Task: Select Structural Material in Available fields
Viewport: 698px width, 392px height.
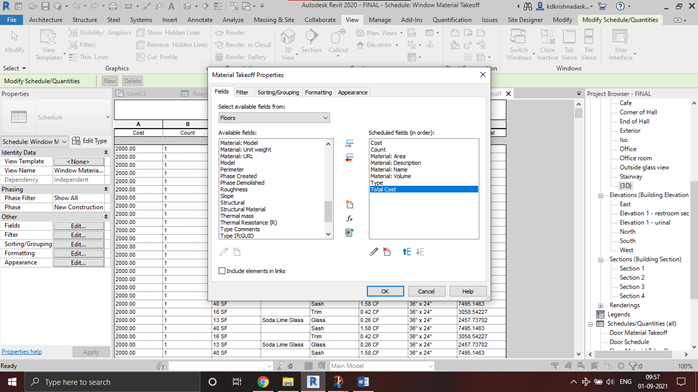Action: click(x=243, y=209)
